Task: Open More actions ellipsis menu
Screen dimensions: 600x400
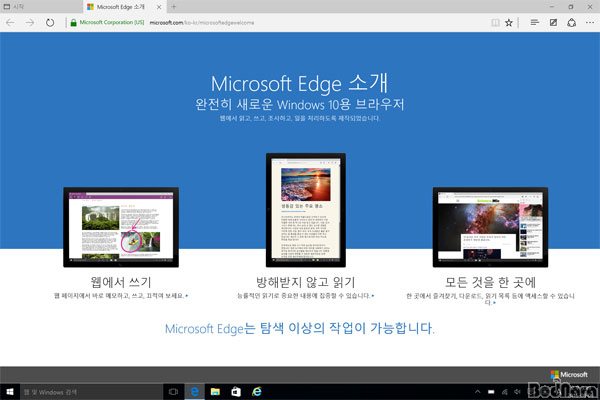Action: click(x=590, y=23)
